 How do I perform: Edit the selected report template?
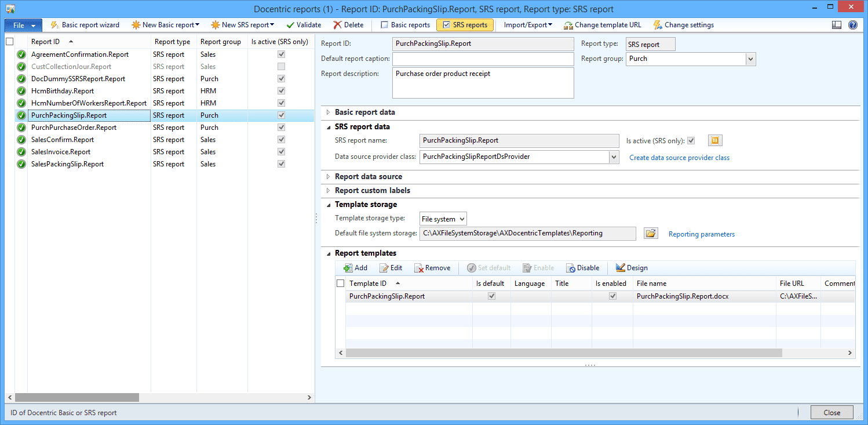click(x=391, y=268)
